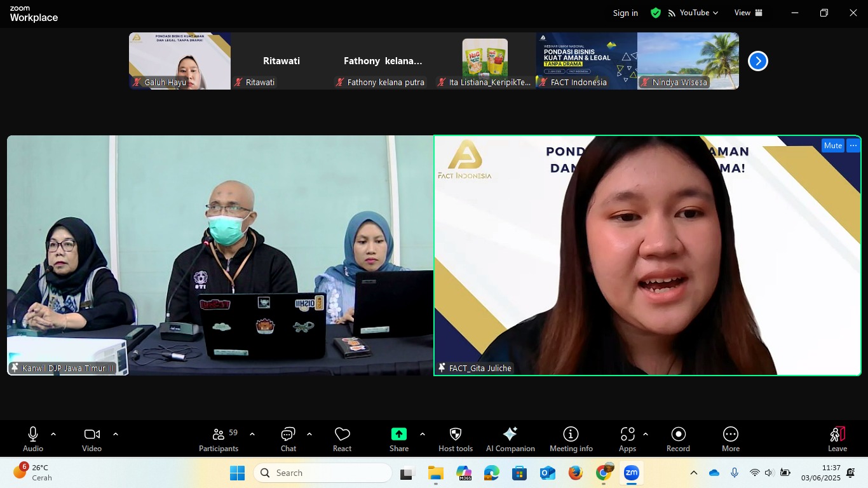Open the Apps menu
Image resolution: width=868 pixels, height=488 pixels.
(x=627, y=438)
